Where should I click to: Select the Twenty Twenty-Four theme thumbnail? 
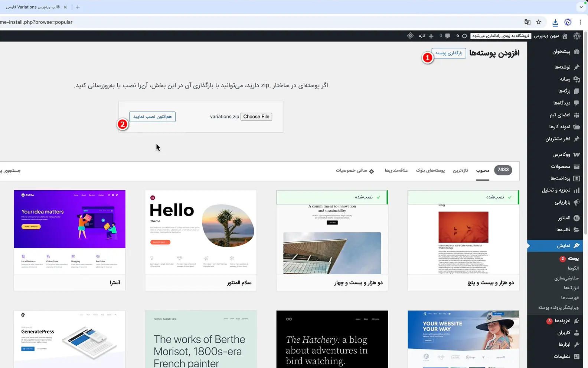[x=332, y=232]
